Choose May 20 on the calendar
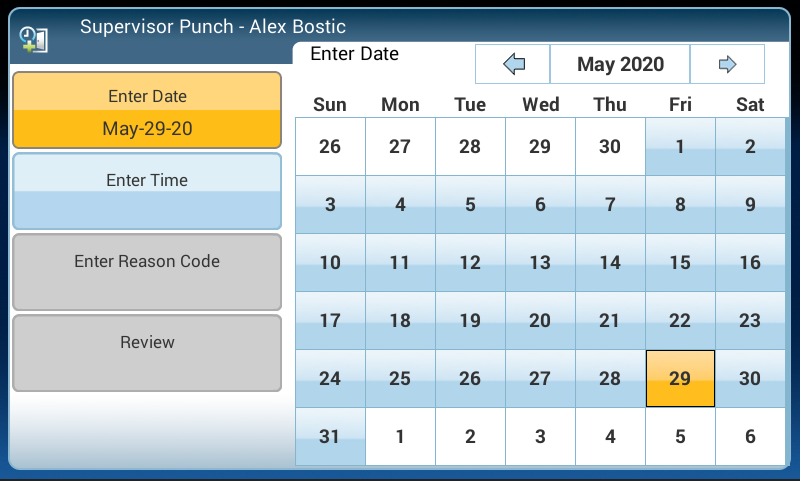 (x=540, y=321)
